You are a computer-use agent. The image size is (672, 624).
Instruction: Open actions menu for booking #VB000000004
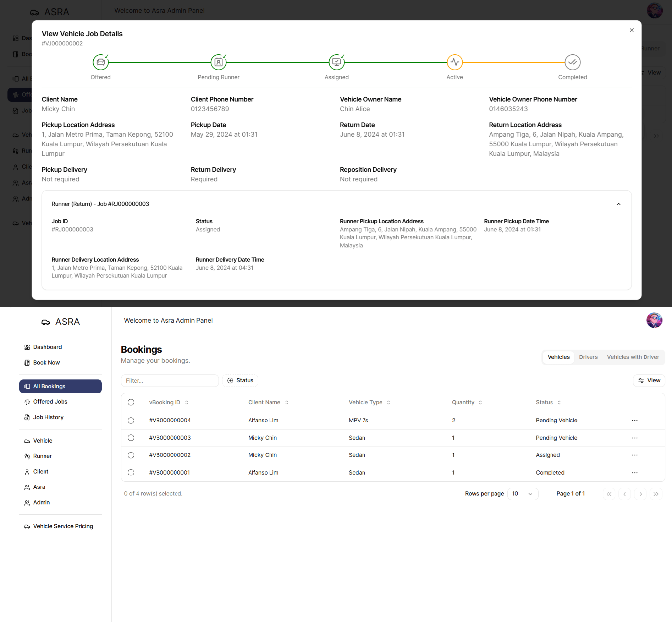(634, 421)
